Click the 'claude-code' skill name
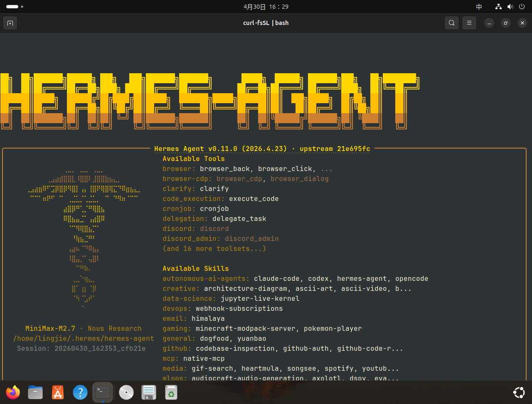 click(x=277, y=278)
